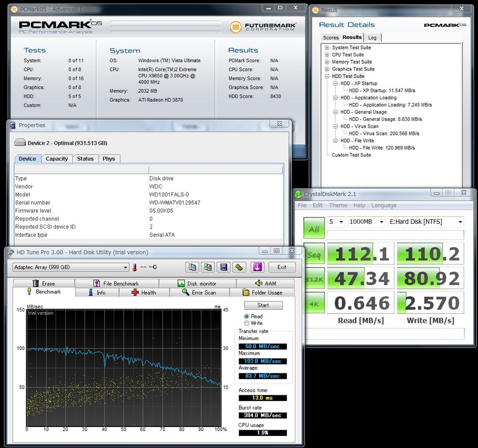
Task: Click the HD Tune Pro title bar icon
Action: coord(11,252)
